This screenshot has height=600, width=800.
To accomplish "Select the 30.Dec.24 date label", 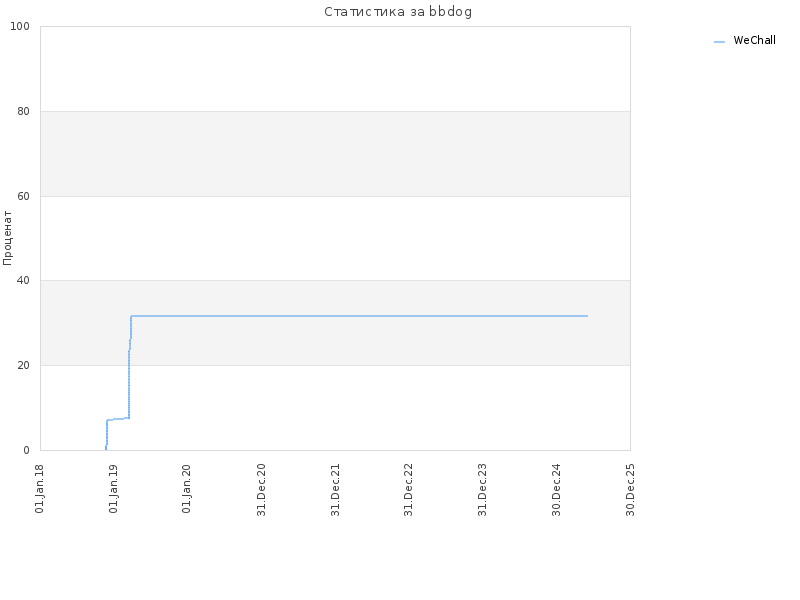I will 557,489.
